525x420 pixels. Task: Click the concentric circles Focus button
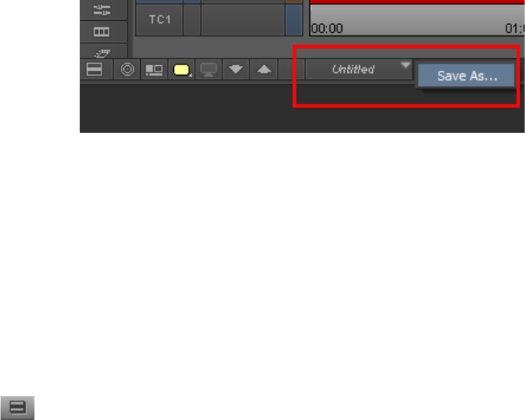click(127, 69)
